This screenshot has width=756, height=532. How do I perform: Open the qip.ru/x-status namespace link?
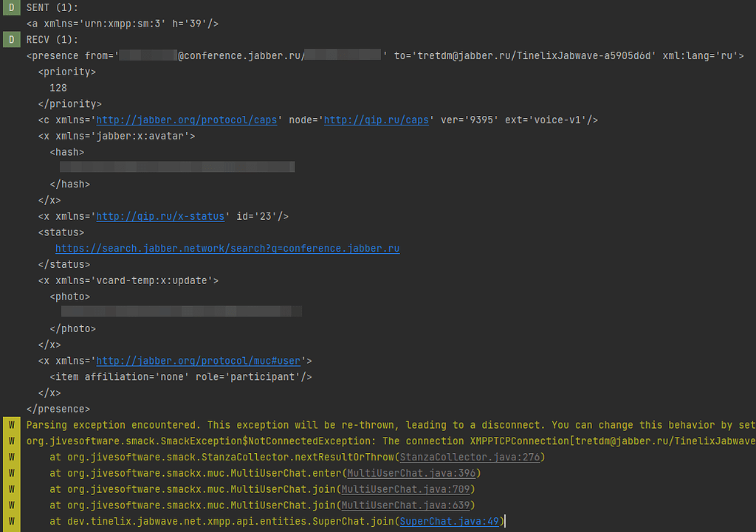tap(160, 215)
